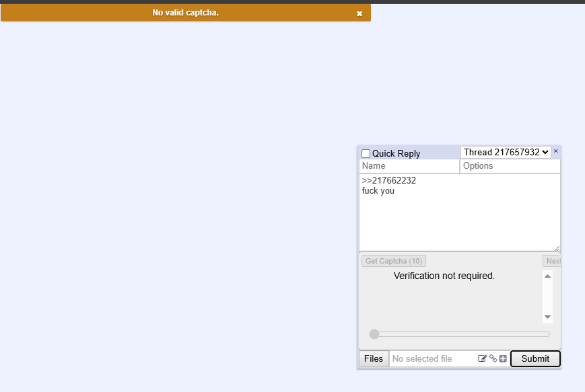Click the captcha scroll up arrow

(547, 276)
